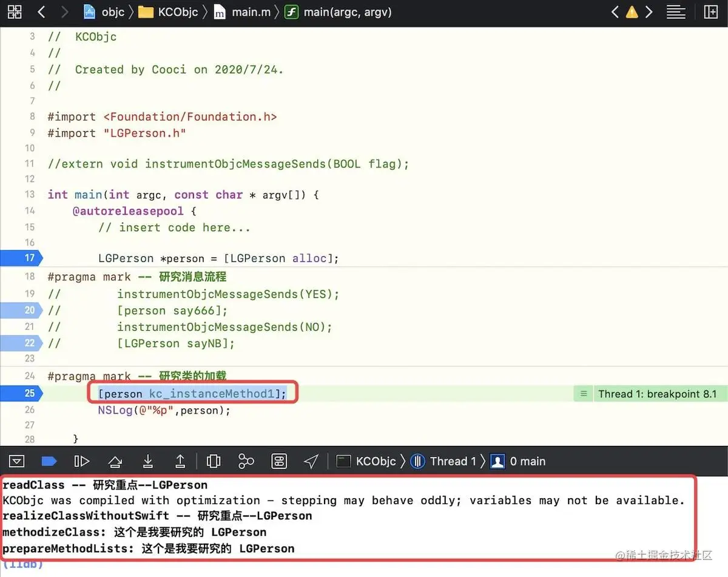The width and height of the screenshot is (728, 577).
Task: Click the yellow warning issue icon
Action: pos(632,12)
